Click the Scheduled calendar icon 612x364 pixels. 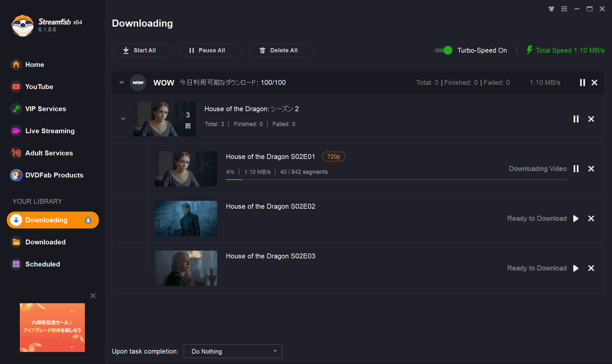(x=16, y=264)
